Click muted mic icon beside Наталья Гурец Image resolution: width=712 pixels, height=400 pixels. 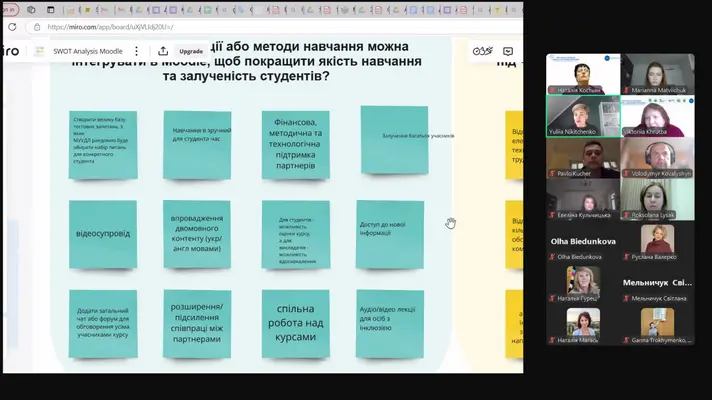click(x=553, y=298)
